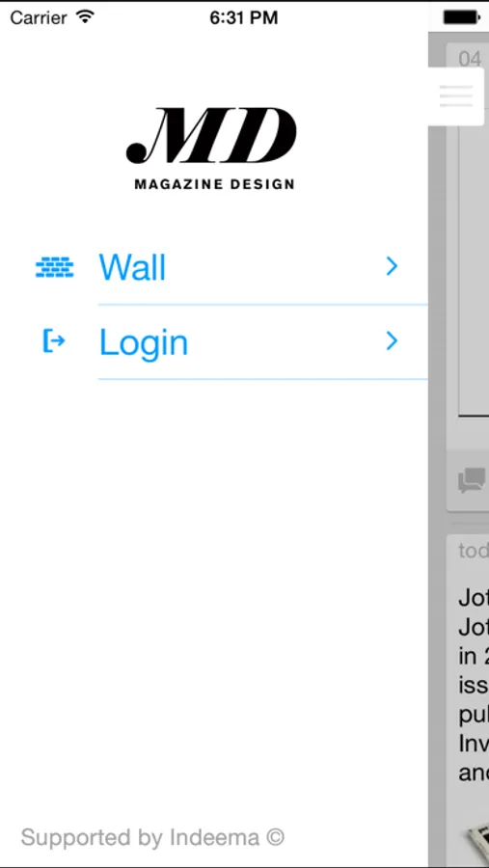The image size is (489, 868).
Task: Tap the "tod" timestamp on the second post
Action: coord(474,551)
